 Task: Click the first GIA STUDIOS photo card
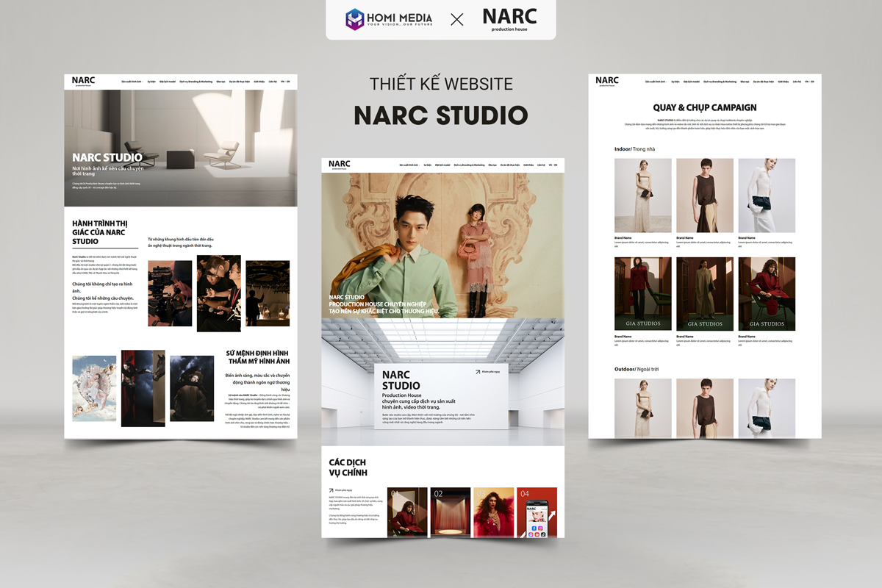[x=642, y=293]
